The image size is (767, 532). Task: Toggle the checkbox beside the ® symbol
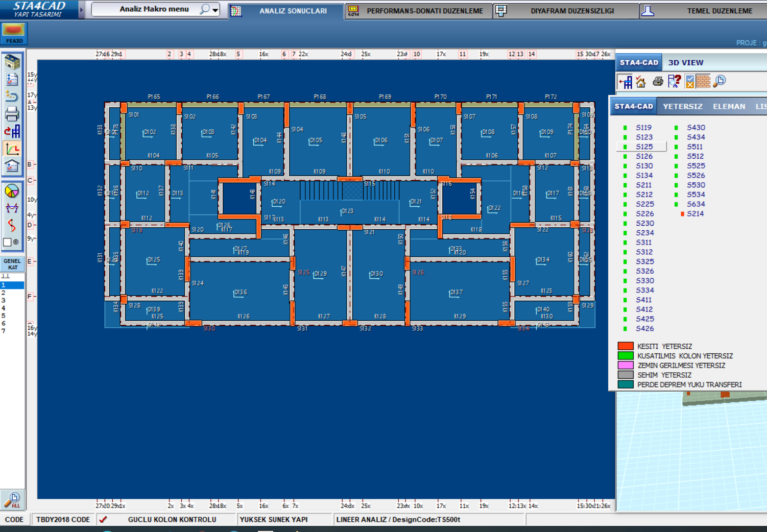pos(7,243)
